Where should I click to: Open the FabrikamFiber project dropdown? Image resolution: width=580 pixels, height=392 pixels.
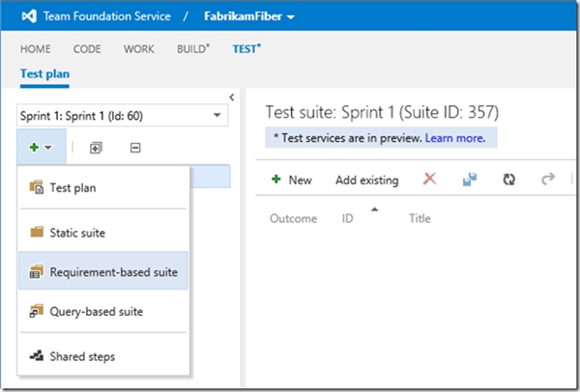[249, 16]
